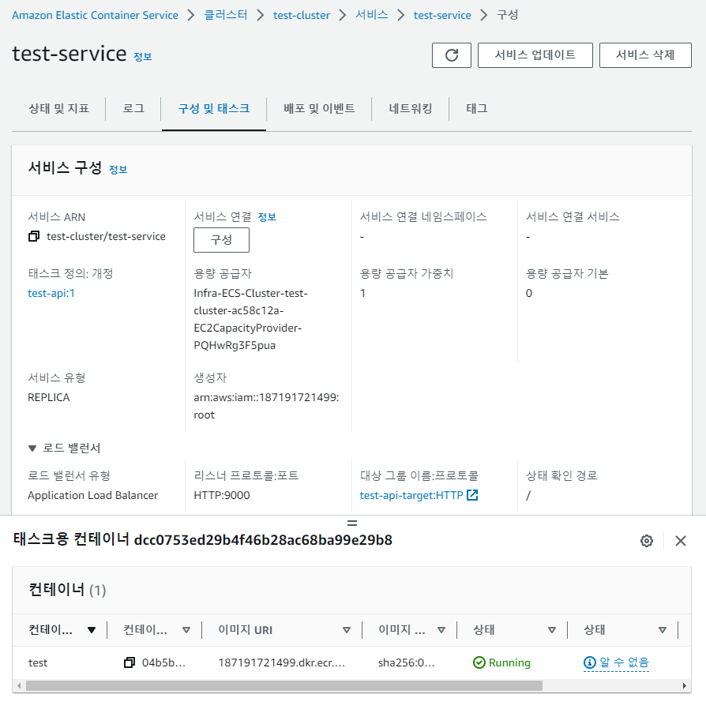The width and height of the screenshot is (706, 728).
Task: Click image URI 187191721499.dkr.ecr....
Action: (x=281, y=663)
